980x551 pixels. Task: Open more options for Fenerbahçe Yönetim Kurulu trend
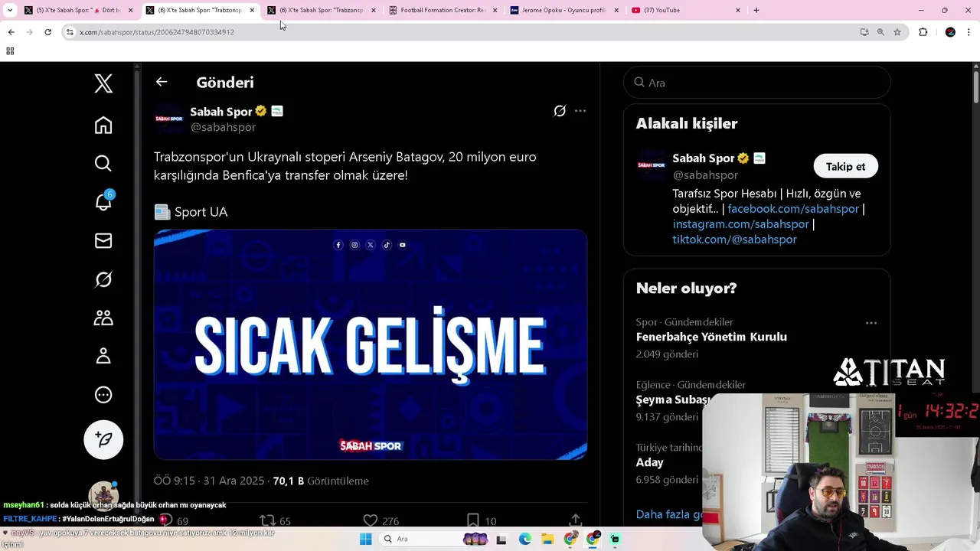(x=871, y=323)
